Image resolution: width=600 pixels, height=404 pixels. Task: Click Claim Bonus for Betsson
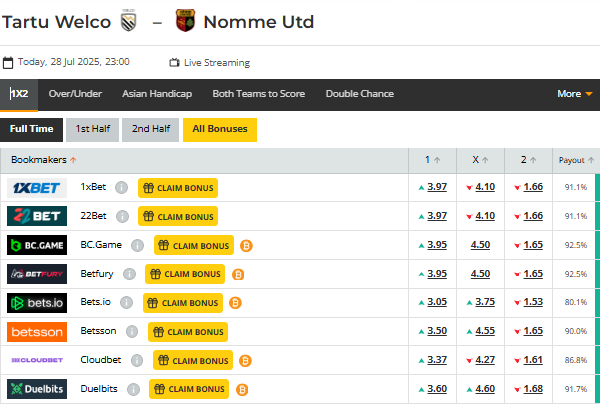tap(188, 332)
